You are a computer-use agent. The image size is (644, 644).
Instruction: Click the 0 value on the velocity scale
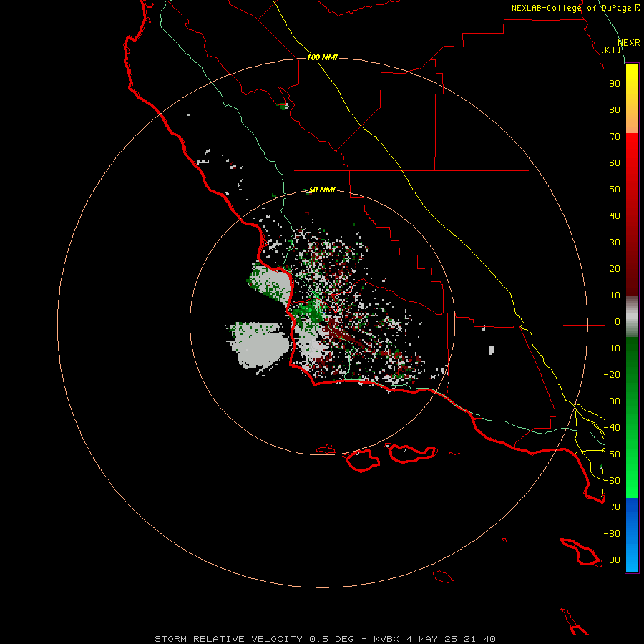click(x=618, y=322)
